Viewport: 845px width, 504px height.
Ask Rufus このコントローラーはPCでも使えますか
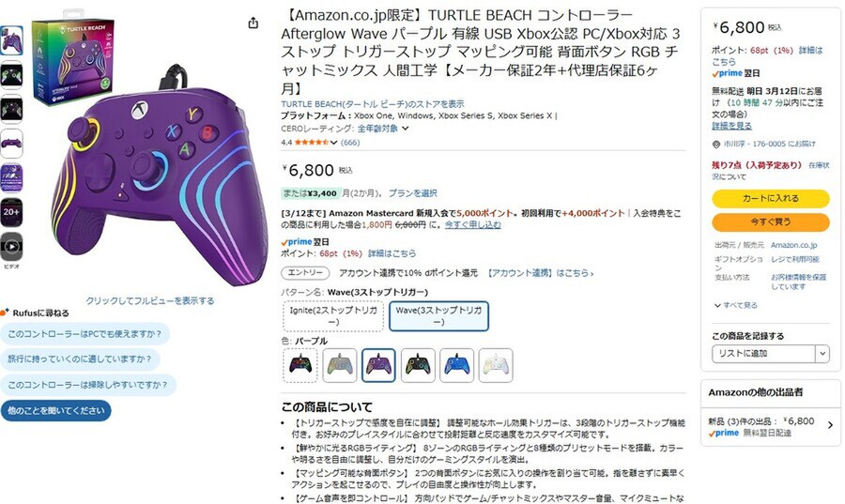coord(84,334)
